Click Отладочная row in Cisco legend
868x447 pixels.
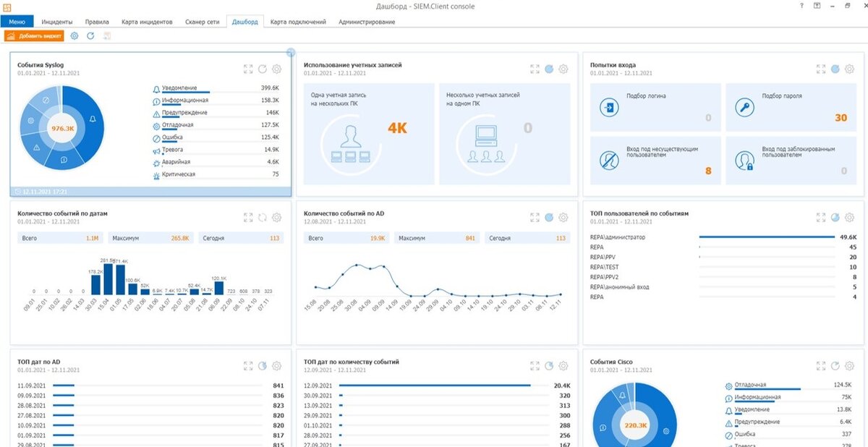788,386
